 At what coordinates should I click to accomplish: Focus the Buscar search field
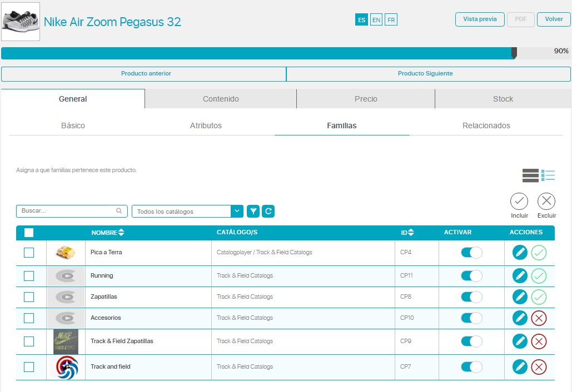[x=72, y=212]
